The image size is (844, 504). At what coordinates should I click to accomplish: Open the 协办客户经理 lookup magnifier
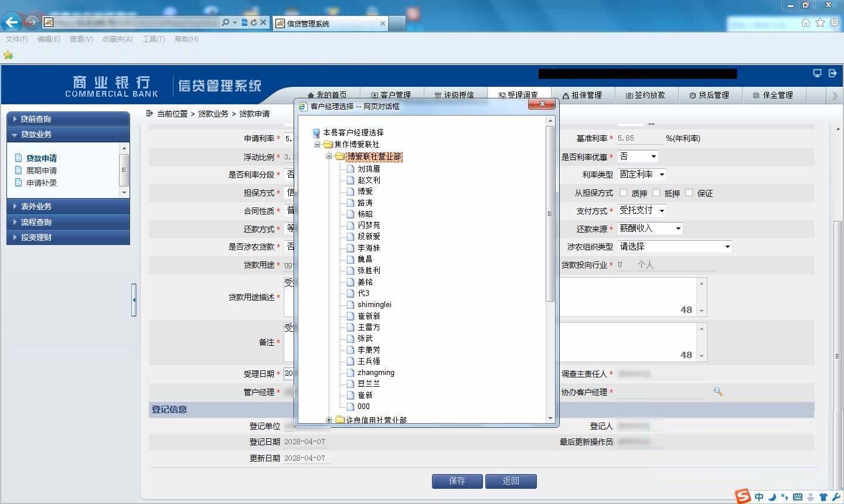[x=718, y=391]
